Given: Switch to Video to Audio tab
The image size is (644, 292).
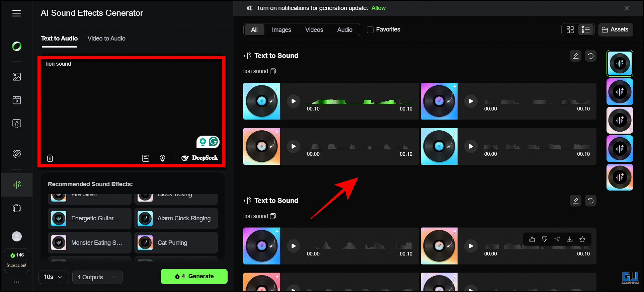Looking at the screenshot, I should tap(106, 39).
